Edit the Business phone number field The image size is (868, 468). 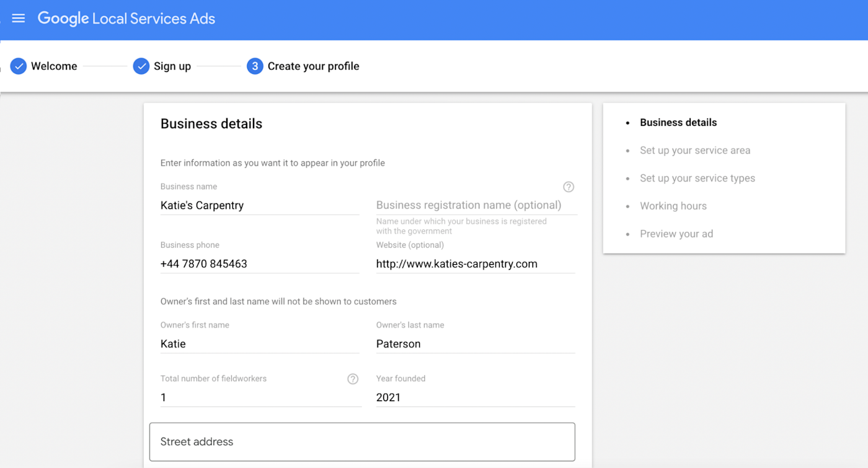tap(259, 263)
